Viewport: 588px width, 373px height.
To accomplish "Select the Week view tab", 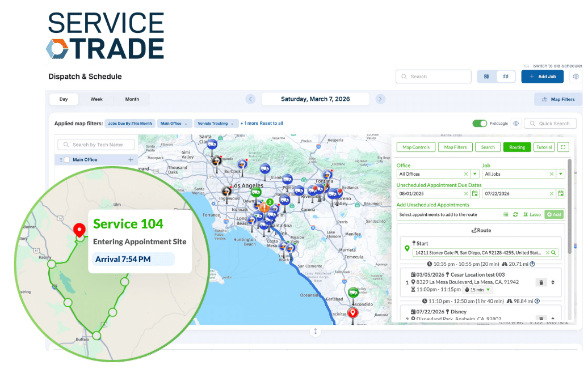I will coord(96,99).
